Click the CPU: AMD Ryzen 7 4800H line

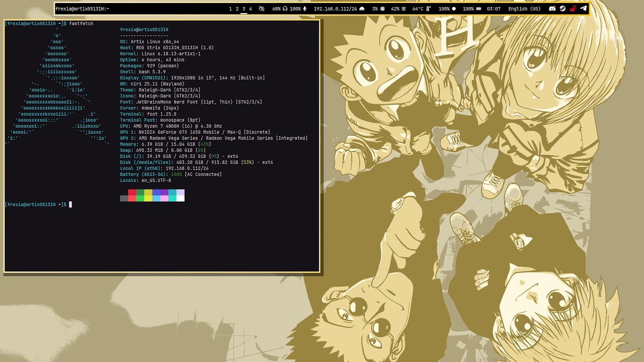coord(171,126)
